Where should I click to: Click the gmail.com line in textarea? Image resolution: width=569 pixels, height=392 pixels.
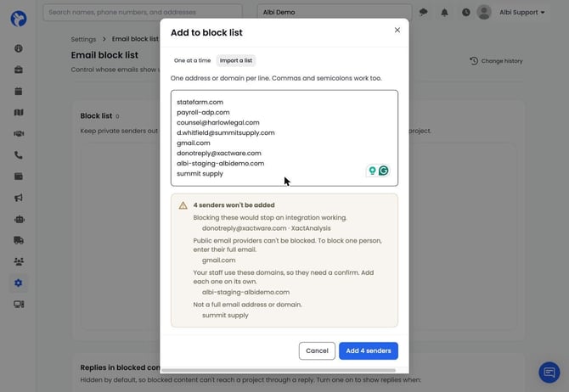pos(194,143)
